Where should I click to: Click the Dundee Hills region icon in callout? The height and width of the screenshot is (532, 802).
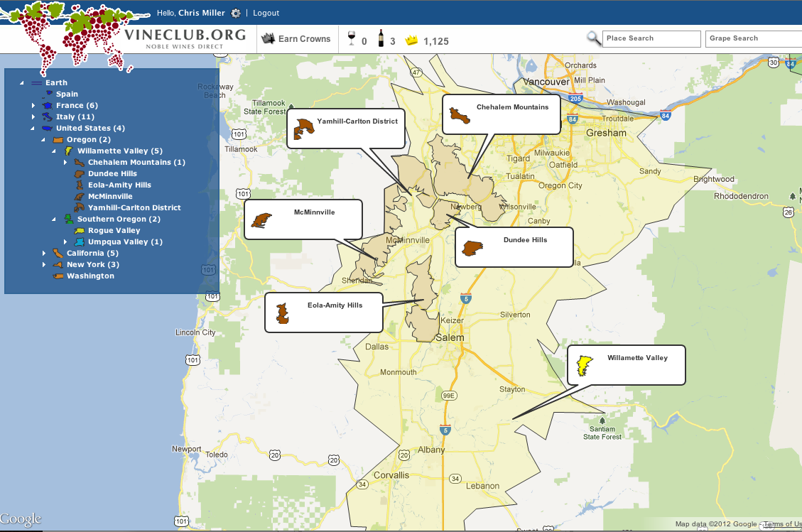click(x=472, y=248)
